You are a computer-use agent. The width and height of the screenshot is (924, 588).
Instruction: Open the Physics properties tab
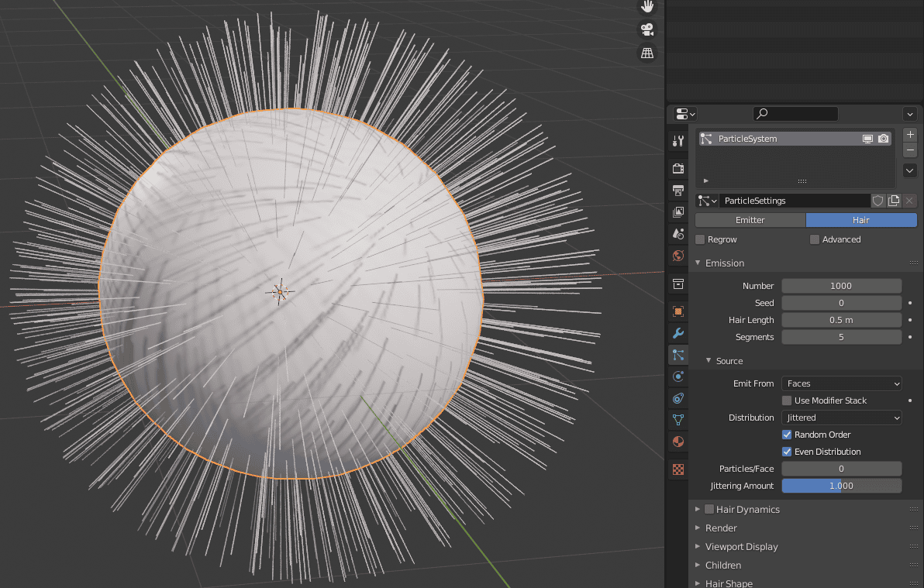click(677, 377)
